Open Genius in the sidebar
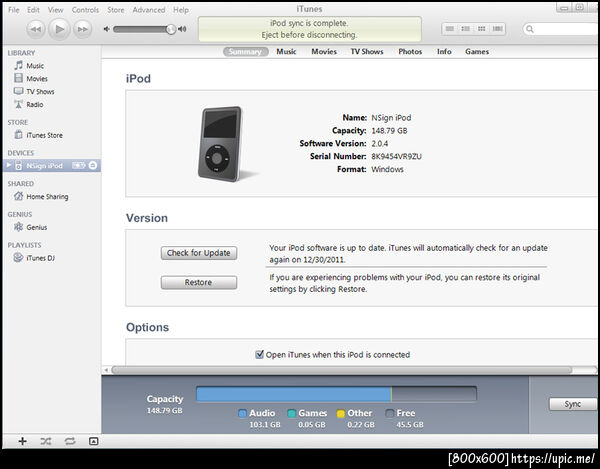This screenshot has height=469, width=600. [36, 227]
